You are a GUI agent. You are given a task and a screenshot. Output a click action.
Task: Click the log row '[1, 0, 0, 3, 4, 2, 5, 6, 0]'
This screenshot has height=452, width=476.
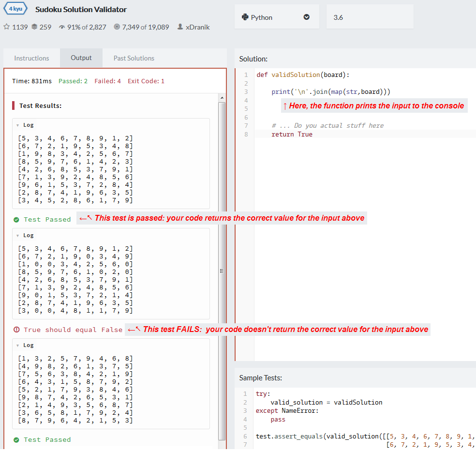(x=75, y=264)
